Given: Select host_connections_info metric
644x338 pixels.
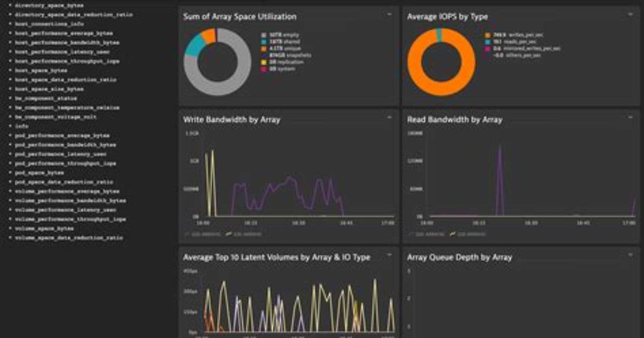Looking at the screenshot, I should click(50, 24).
